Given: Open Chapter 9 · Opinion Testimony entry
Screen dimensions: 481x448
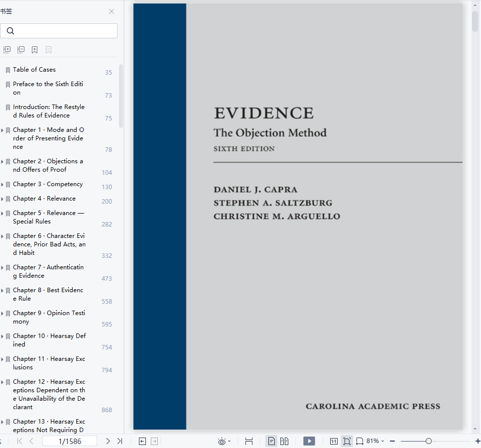Looking at the screenshot, I should tap(49, 317).
